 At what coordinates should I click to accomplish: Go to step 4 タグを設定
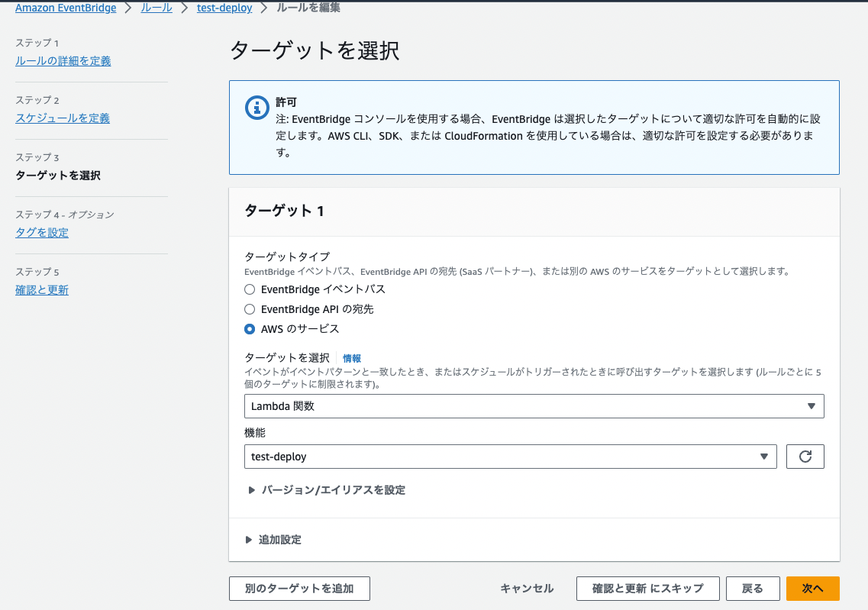point(42,233)
